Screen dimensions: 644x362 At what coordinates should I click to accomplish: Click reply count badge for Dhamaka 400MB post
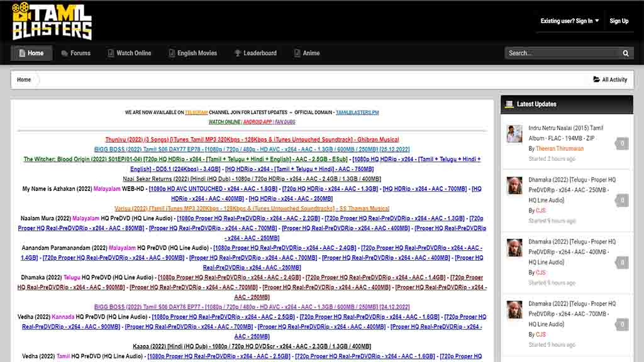[x=622, y=262]
